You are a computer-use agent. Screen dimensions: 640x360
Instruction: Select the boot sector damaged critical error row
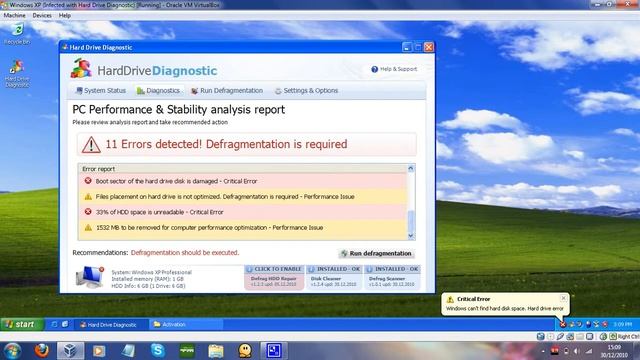(x=243, y=181)
